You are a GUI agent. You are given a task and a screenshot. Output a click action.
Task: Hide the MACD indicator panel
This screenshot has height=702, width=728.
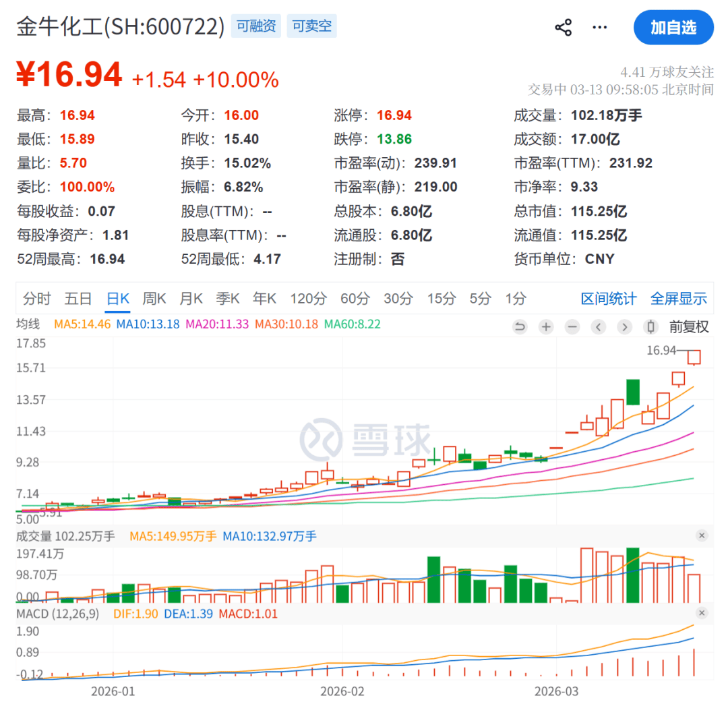pyautogui.click(x=702, y=614)
